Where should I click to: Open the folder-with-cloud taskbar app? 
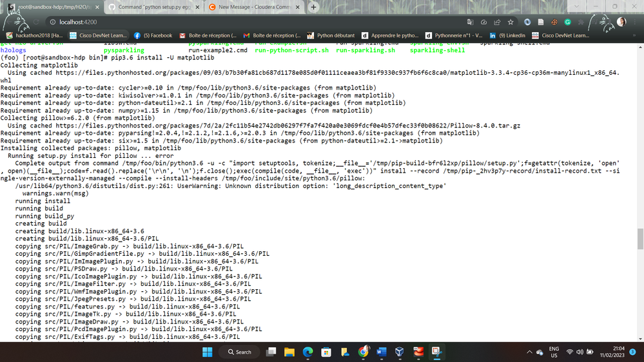(x=345, y=352)
